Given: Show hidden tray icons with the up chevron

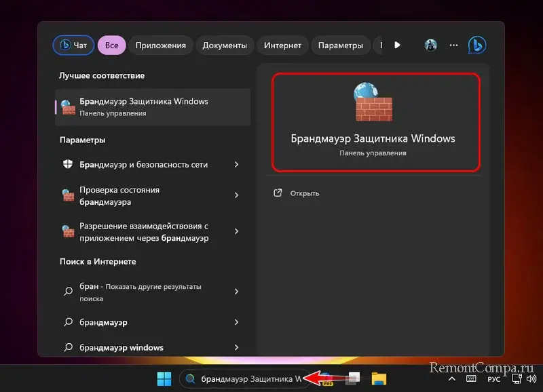Looking at the screenshot, I should click(452, 379).
